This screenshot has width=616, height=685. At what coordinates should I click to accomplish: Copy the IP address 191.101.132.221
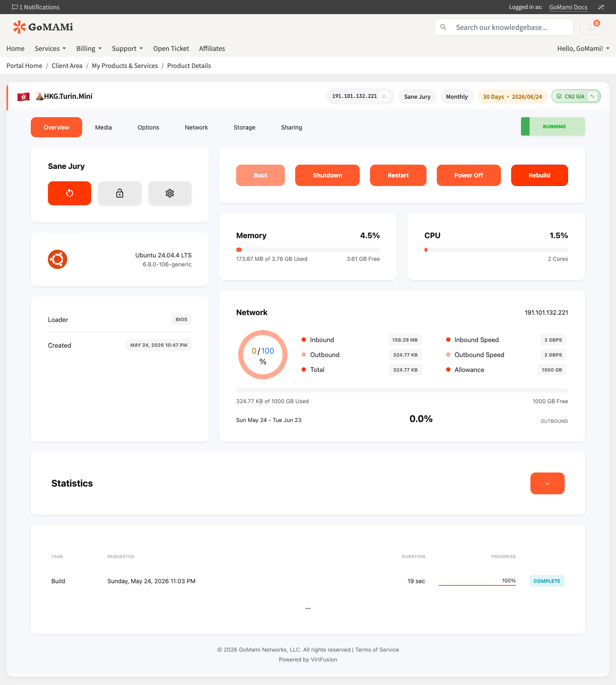pyautogui.click(x=384, y=97)
